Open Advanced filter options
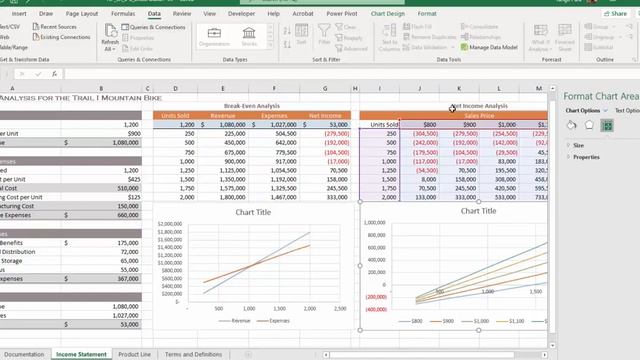 coord(351,48)
